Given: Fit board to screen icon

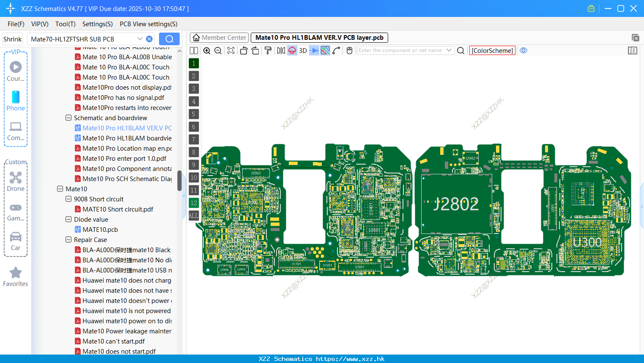Looking at the screenshot, I should pos(231,50).
